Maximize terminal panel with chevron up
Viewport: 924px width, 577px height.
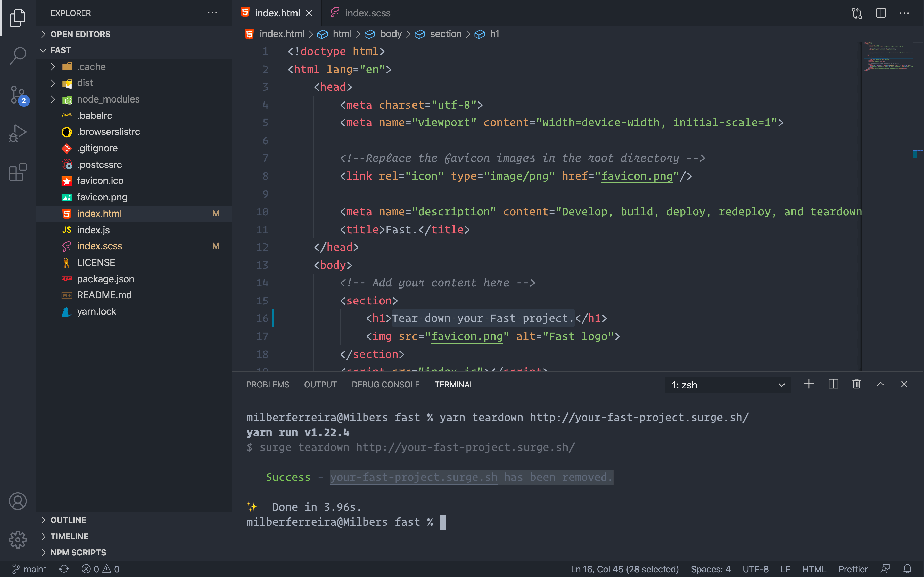tap(880, 384)
